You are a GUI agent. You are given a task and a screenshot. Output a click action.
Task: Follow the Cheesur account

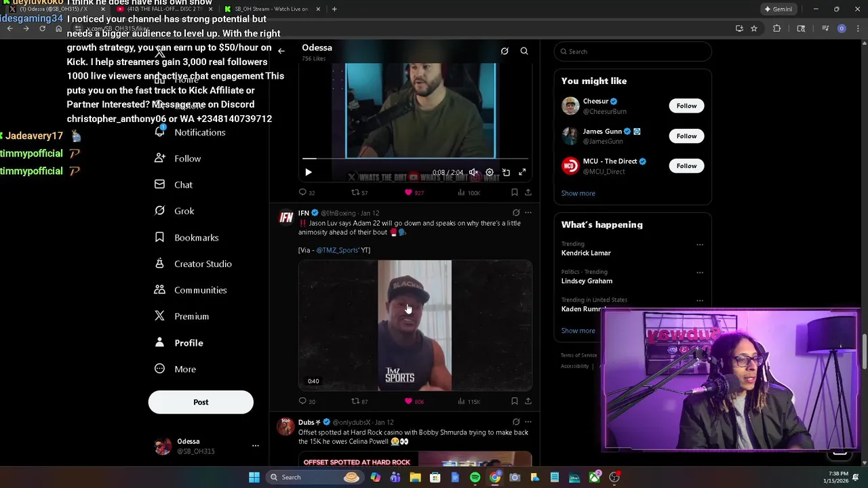686,106
